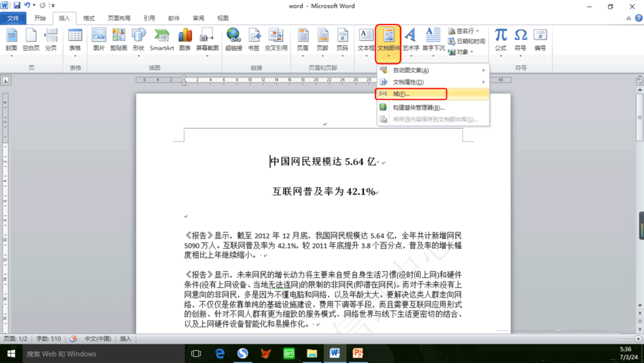Screen dimensions: 644x363
Task: Click the title 中国网民规模达 5.64 亿
Action: 323,162
